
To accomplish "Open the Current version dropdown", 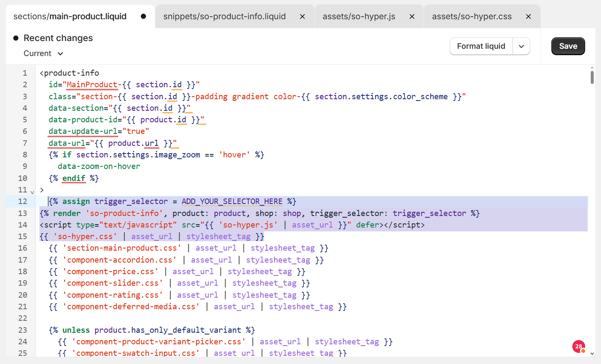I will pyautogui.click(x=43, y=53).
